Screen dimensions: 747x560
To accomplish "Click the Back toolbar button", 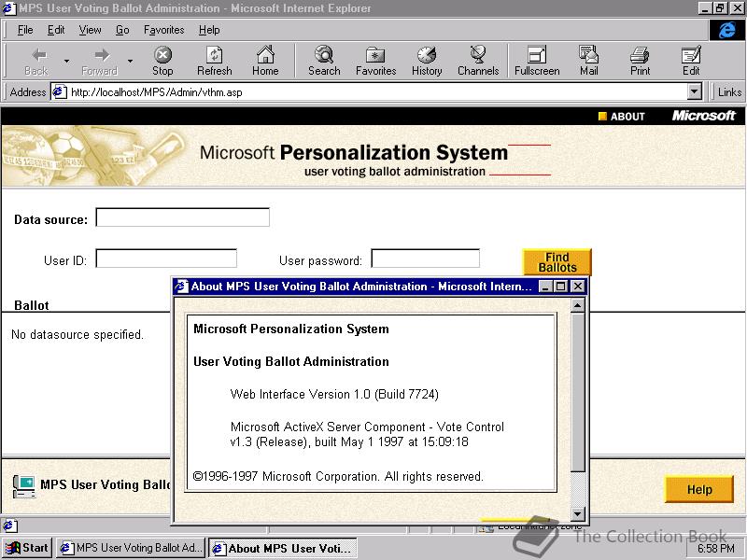I will tap(36, 61).
